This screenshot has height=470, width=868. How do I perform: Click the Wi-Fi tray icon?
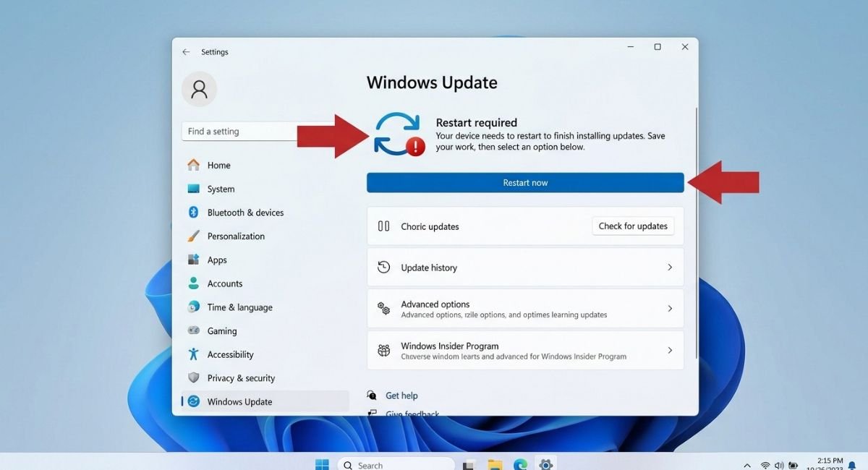[x=765, y=466]
